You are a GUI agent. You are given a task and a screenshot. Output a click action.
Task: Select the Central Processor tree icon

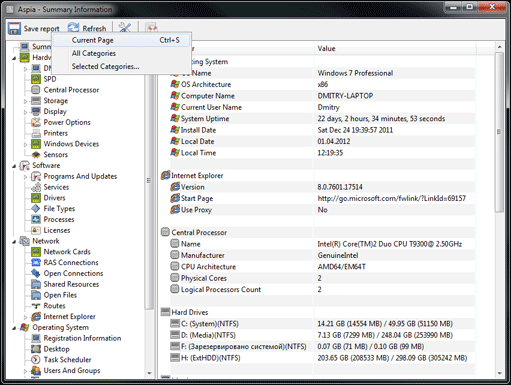tap(36, 90)
